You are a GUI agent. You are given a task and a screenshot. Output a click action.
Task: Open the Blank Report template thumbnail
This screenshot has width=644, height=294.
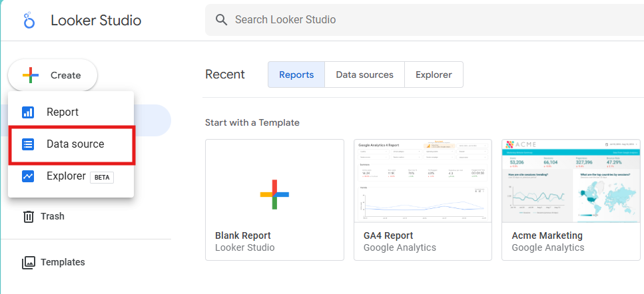click(274, 180)
